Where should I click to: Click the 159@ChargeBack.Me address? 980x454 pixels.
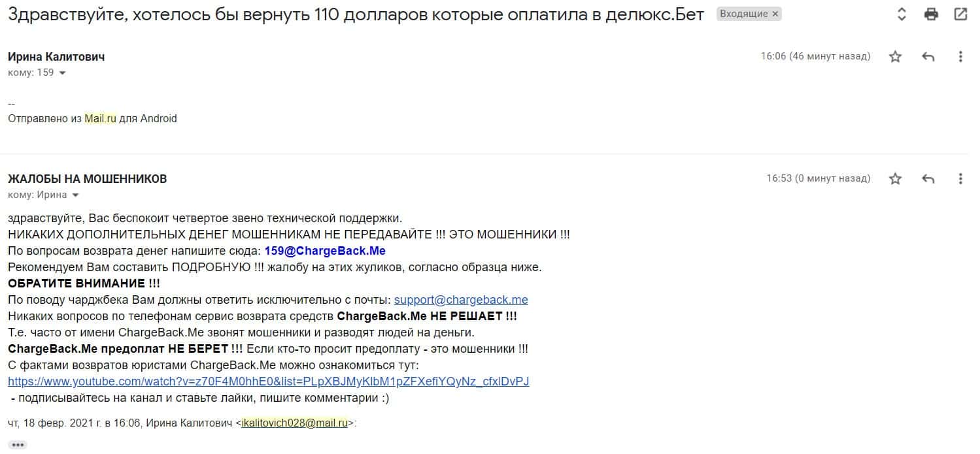point(325,251)
